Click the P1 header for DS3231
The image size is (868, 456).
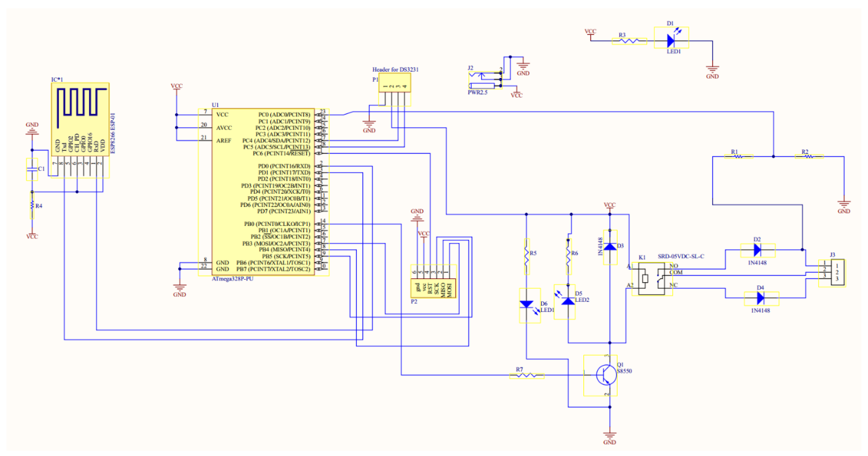[x=395, y=83]
